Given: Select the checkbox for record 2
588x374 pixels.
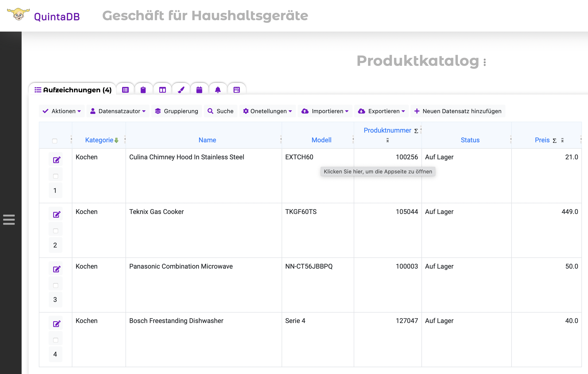Looking at the screenshot, I should (56, 231).
